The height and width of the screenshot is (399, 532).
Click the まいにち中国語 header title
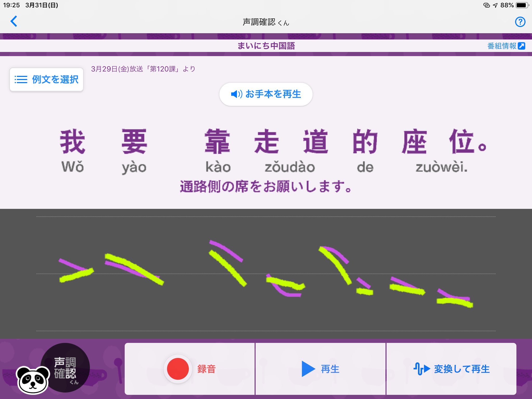(x=266, y=46)
